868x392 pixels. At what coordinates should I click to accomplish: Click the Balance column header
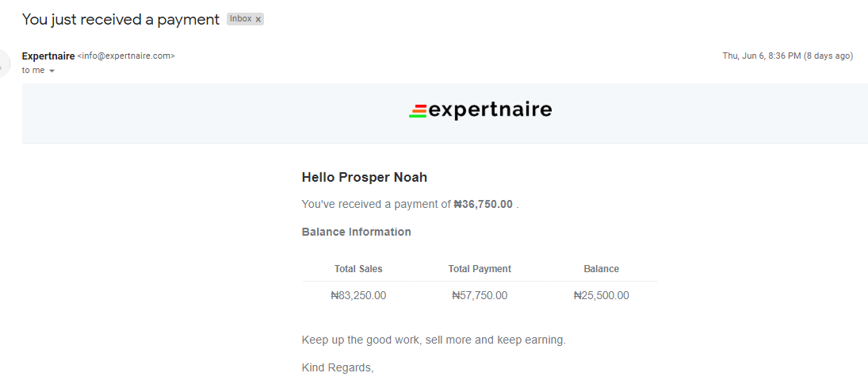click(x=601, y=269)
